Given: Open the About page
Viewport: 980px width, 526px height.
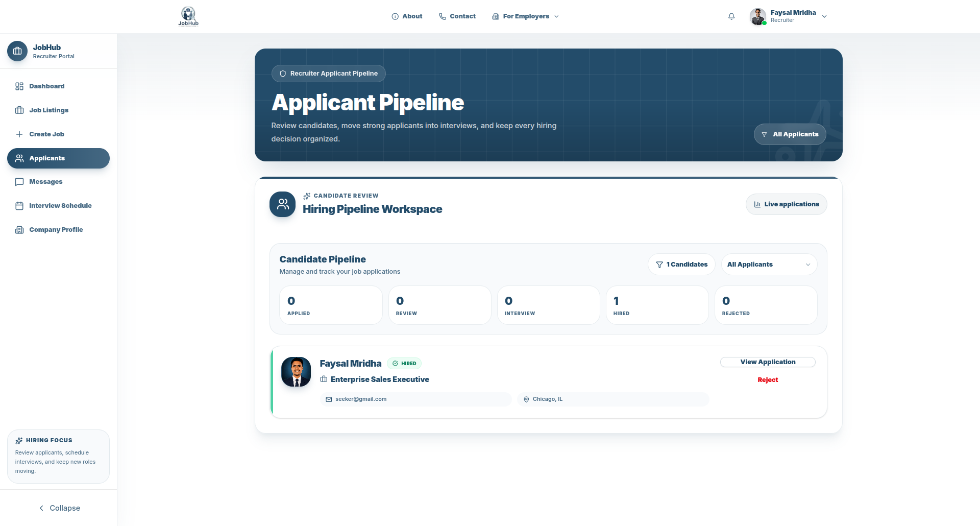Looking at the screenshot, I should (407, 16).
